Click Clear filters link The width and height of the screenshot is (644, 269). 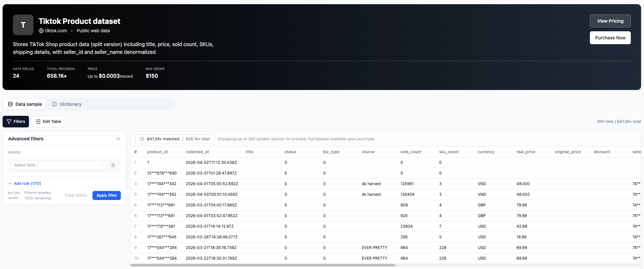(76, 195)
